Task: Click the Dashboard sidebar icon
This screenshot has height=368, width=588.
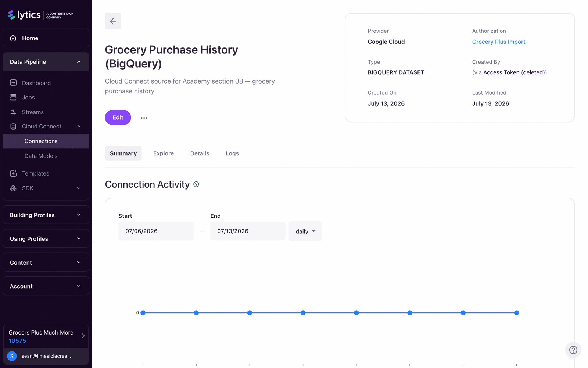Action: (x=13, y=83)
